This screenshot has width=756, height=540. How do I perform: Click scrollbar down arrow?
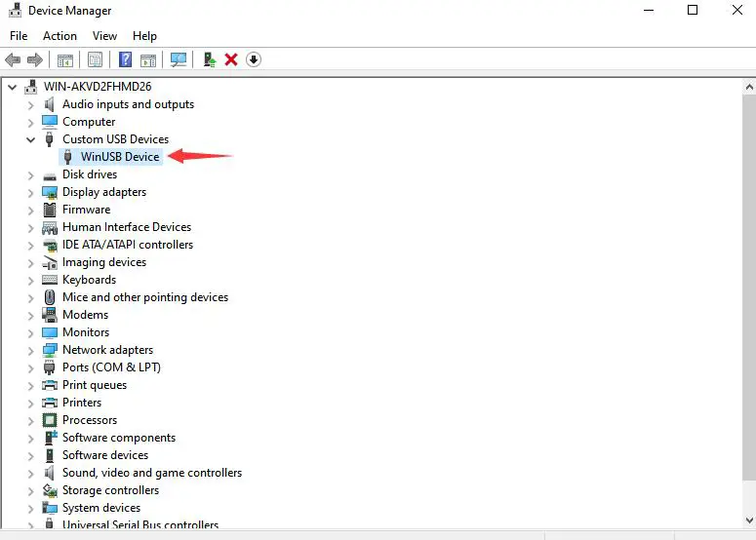(x=749, y=521)
